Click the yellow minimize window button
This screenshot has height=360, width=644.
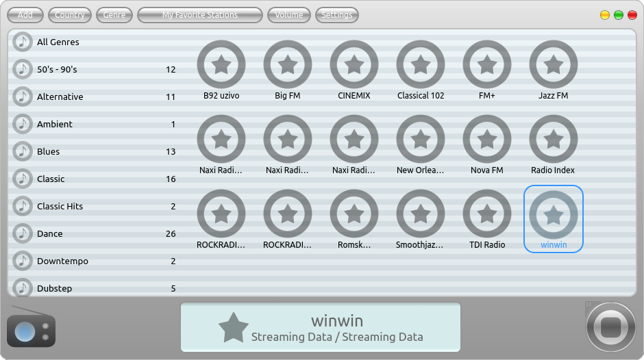click(x=604, y=15)
